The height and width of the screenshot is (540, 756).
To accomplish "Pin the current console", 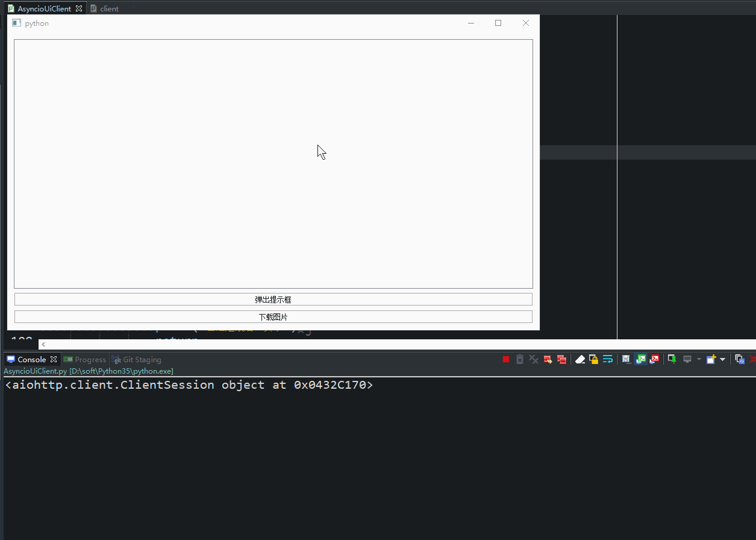I will coord(671,359).
